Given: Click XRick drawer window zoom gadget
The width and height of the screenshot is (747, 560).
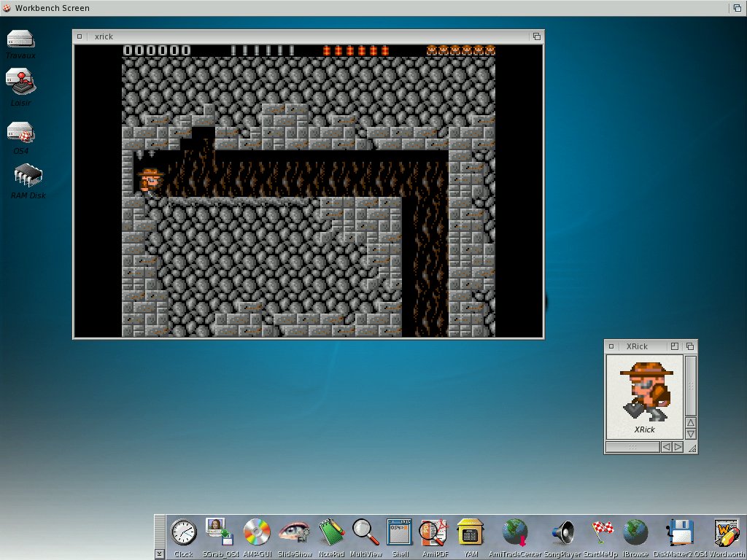Looking at the screenshot, I should pos(675,346).
